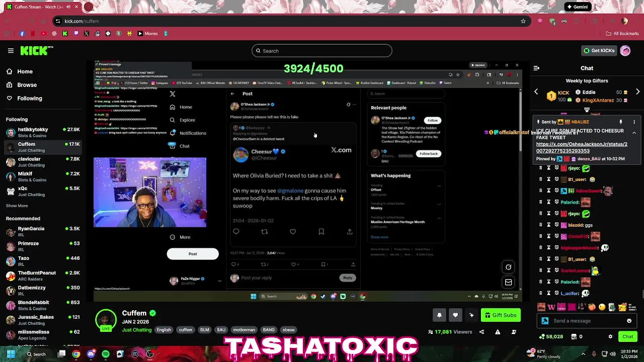Open Cuffem streamer avatar

[106, 320]
